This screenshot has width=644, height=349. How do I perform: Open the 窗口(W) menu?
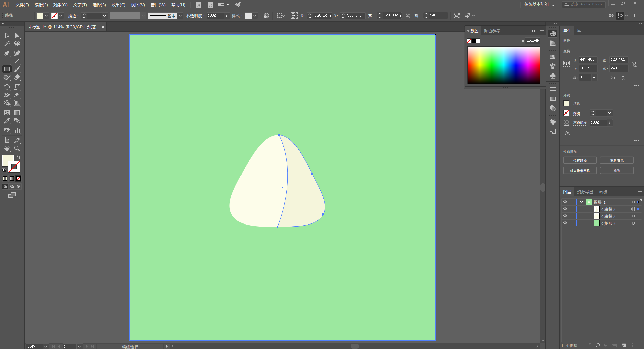[x=158, y=5]
